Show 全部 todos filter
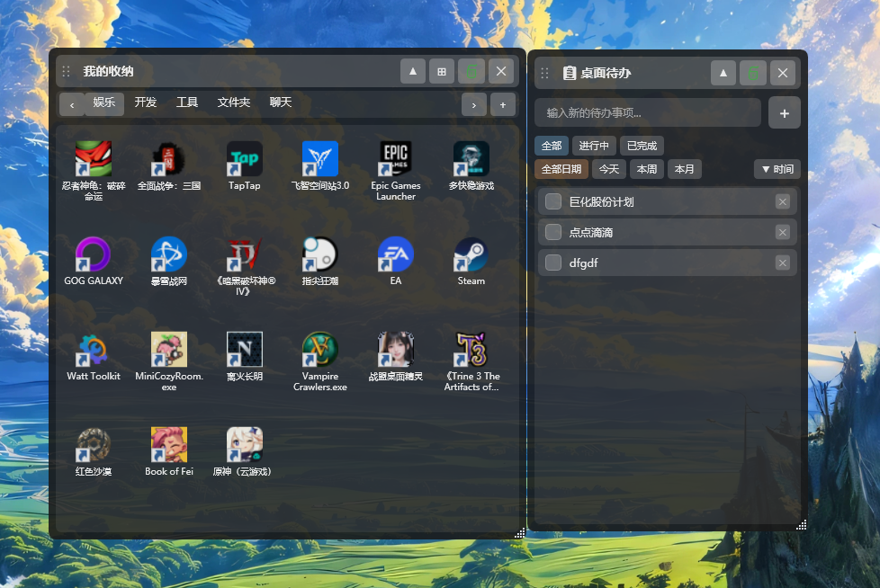The height and width of the screenshot is (588, 880). (x=552, y=146)
